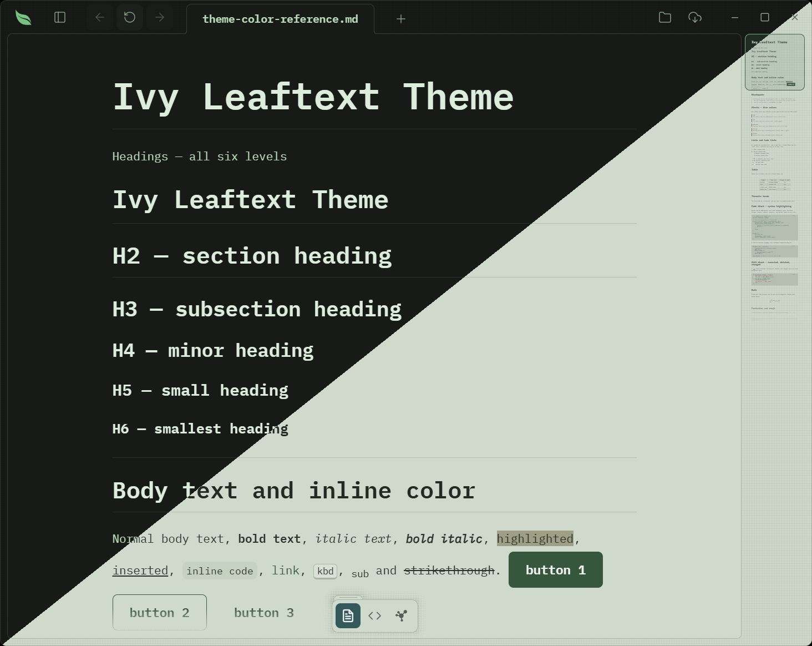This screenshot has height=646, width=812.
Task: Switch to source code view icon
Action: [x=374, y=615]
